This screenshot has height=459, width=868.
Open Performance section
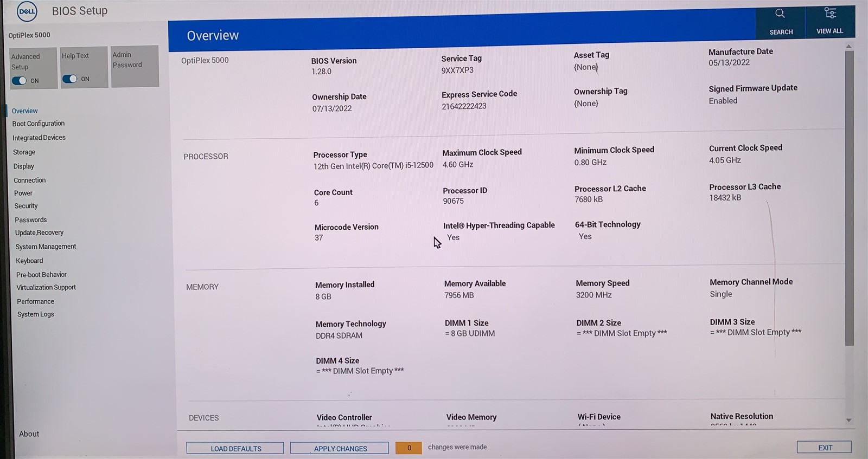pos(35,301)
